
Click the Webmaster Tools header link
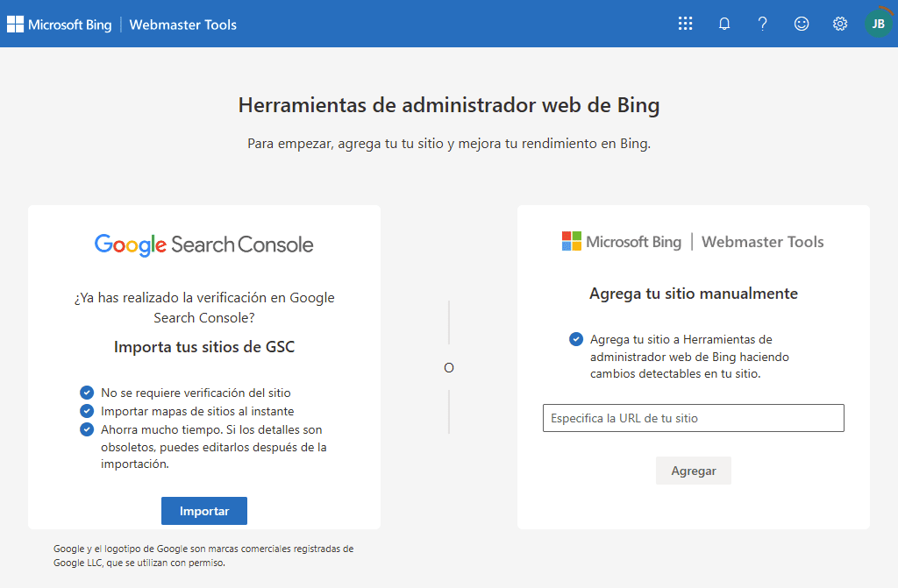point(182,25)
